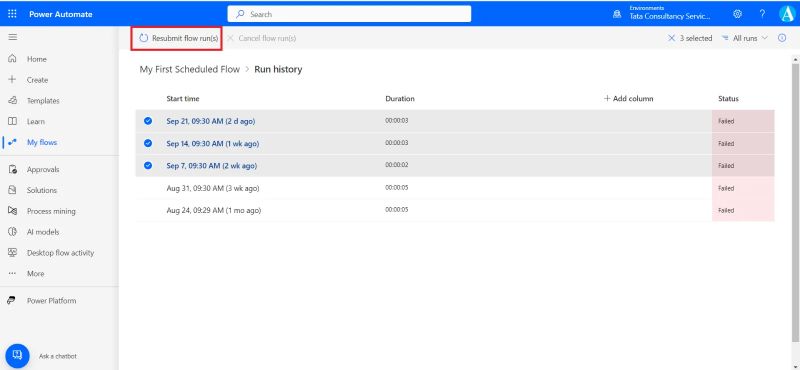The image size is (800, 370).
Task: Click the My flows icon
Action: click(13, 142)
